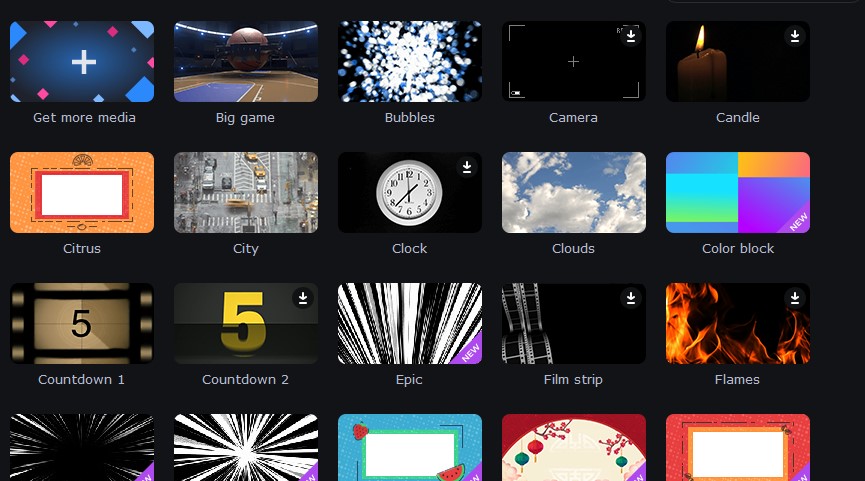Select the red lantern festival thumbnail
865x481 pixels.
tap(574, 447)
